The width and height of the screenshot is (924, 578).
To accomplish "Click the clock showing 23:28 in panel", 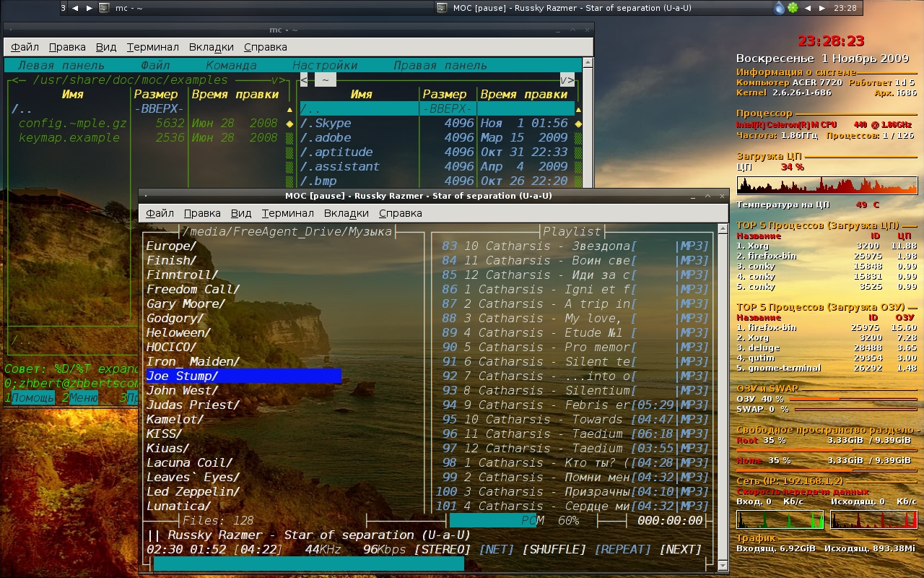I will click(x=845, y=8).
